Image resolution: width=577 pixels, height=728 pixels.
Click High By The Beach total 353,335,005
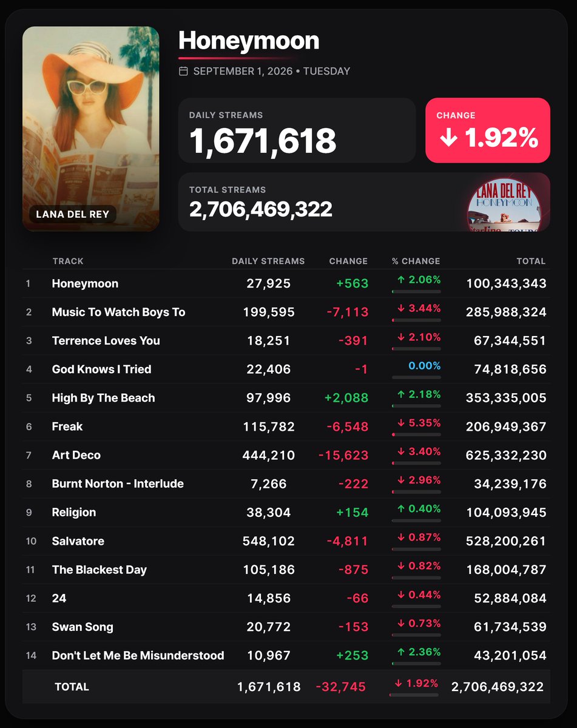coord(506,398)
